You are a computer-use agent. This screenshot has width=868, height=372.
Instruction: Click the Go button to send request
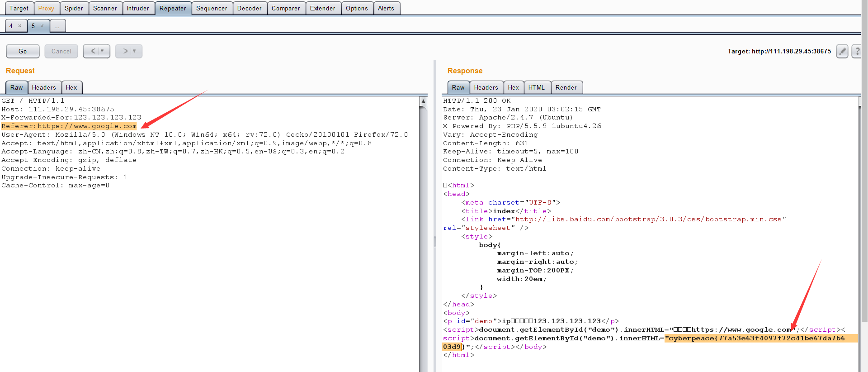tap(23, 51)
